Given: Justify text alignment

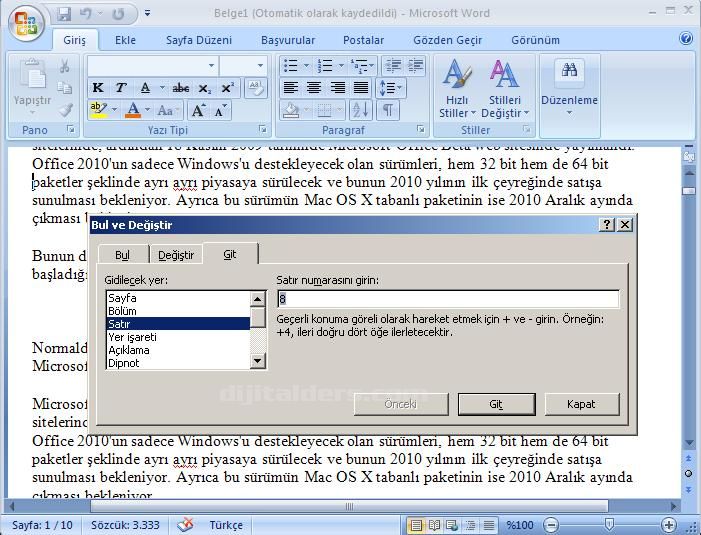Looking at the screenshot, I should pyautogui.click(x=361, y=88).
